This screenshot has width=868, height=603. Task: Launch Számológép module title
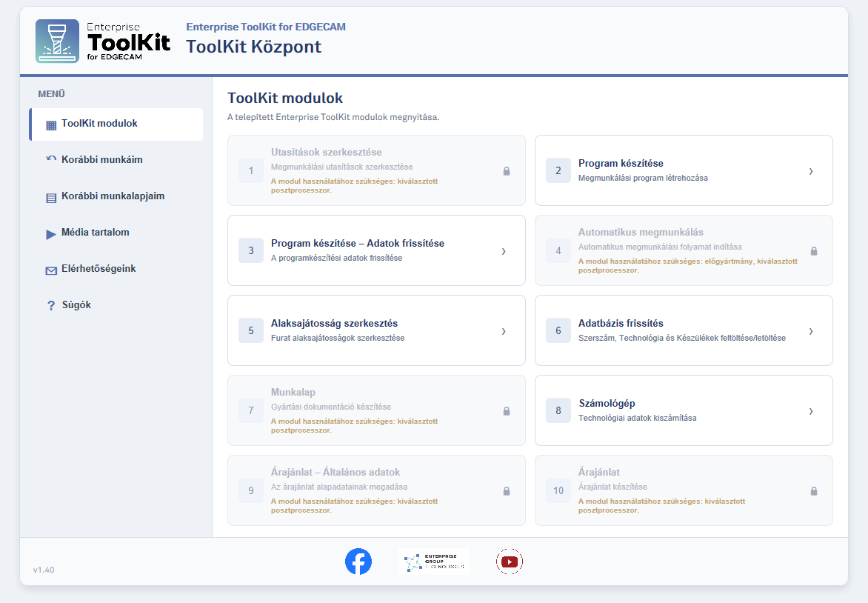coord(607,403)
